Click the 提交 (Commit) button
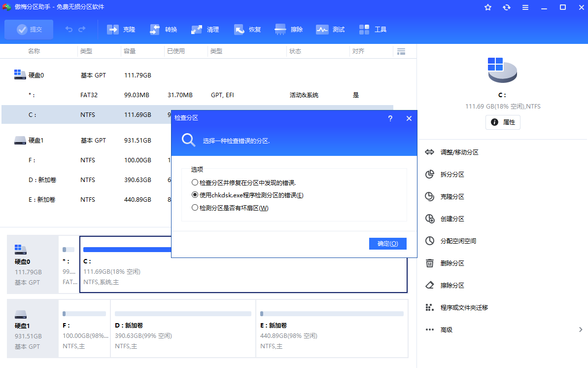The height and width of the screenshot is (368, 588). [29, 29]
